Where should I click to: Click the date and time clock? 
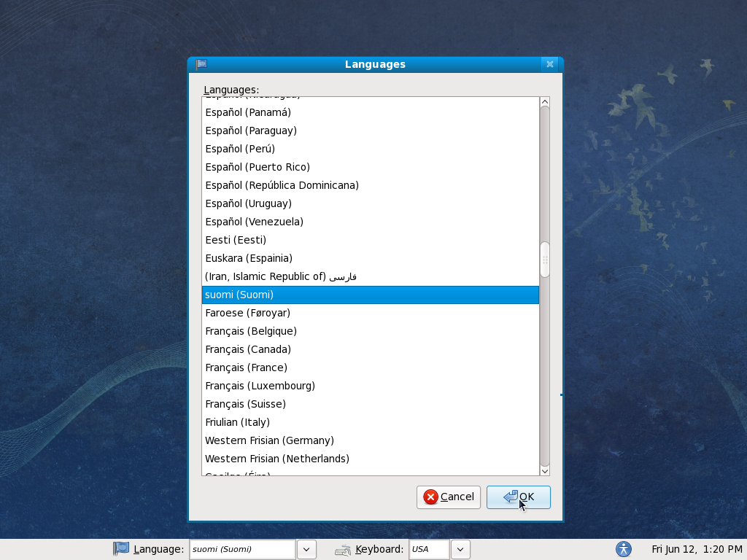coord(696,549)
